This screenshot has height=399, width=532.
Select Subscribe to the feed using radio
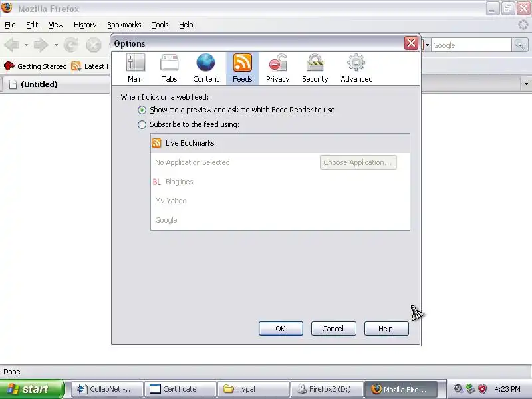142,124
